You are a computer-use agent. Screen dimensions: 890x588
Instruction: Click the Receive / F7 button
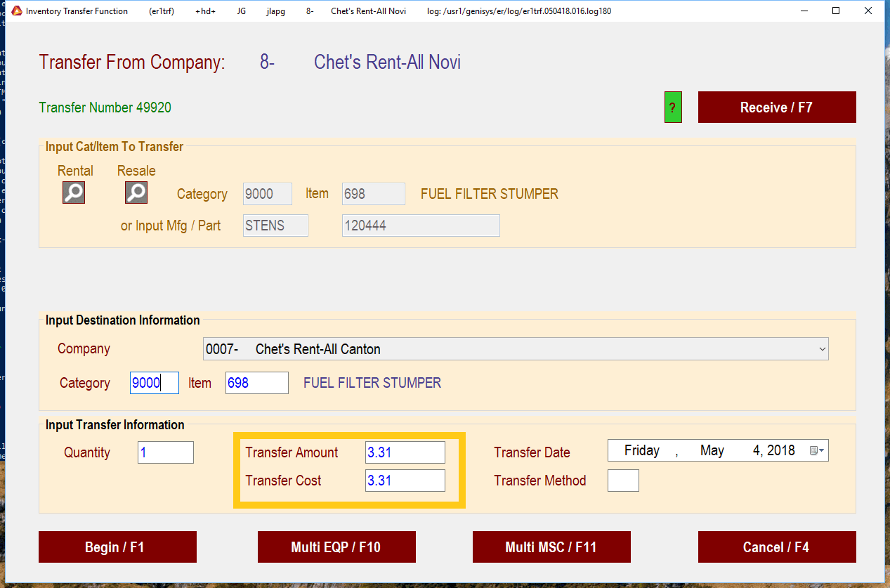pyautogui.click(x=777, y=107)
